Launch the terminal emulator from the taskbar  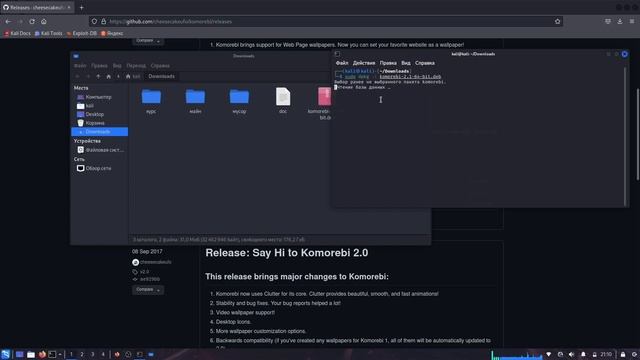click(x=52, y=354)
